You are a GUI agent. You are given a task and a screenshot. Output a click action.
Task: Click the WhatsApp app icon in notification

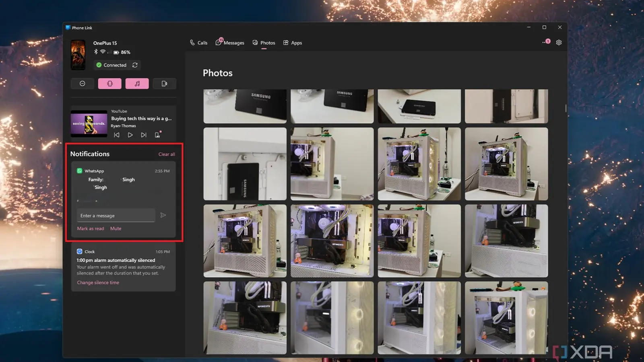coord(80,171)
